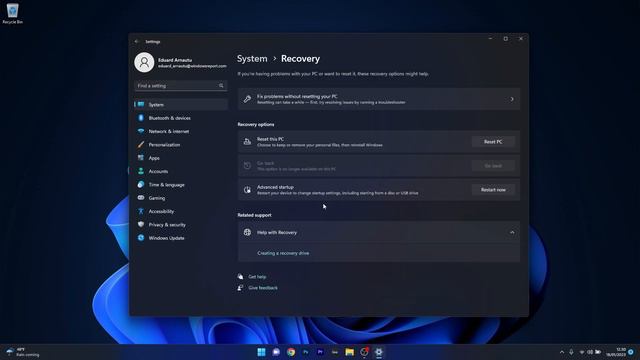The image size is (640, 360).
Task: Open Creating a recovery drive link
Action: click(x=283, y=253)
